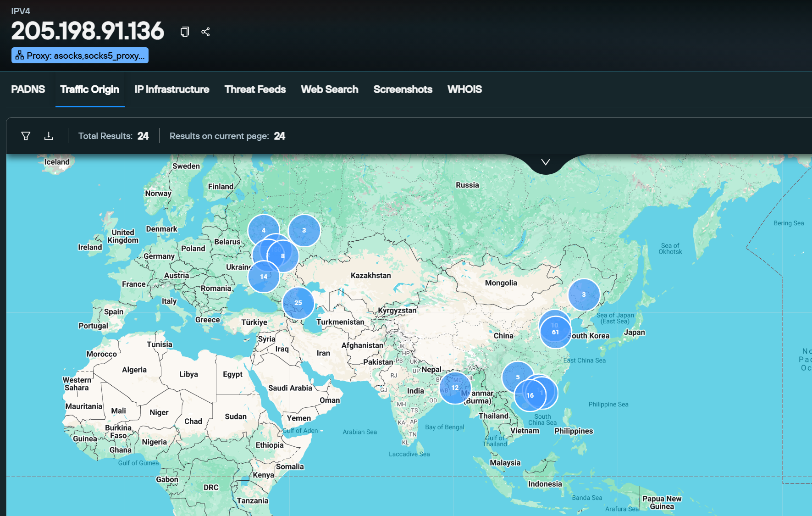Select the PADNS tab
This screenshot has height=516, width=812.
28,89
